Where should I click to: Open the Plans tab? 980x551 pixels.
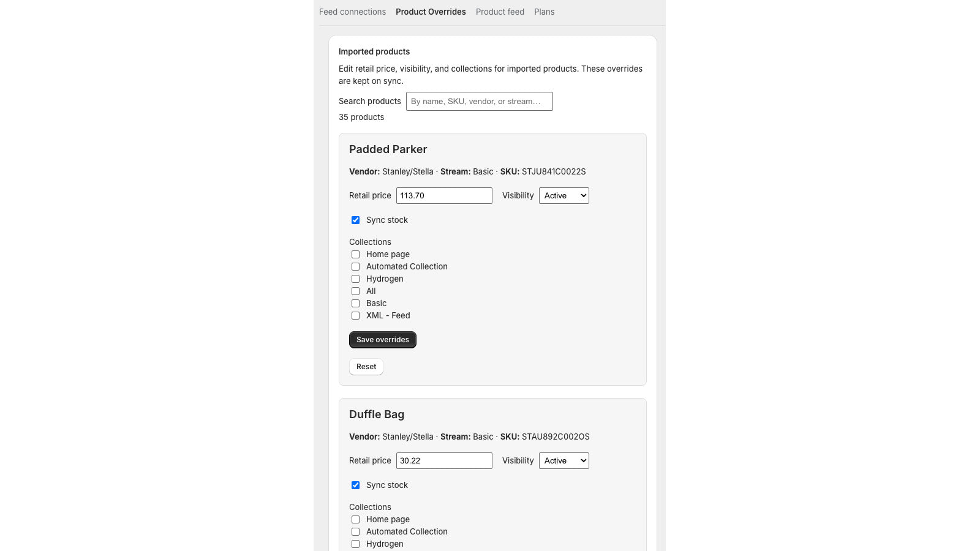pos(544,12)
